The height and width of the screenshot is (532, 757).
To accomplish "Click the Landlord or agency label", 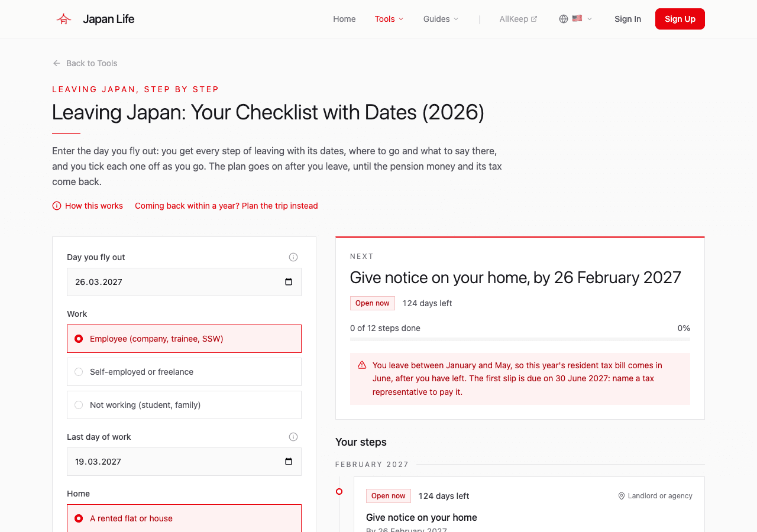I will [660, 496].
